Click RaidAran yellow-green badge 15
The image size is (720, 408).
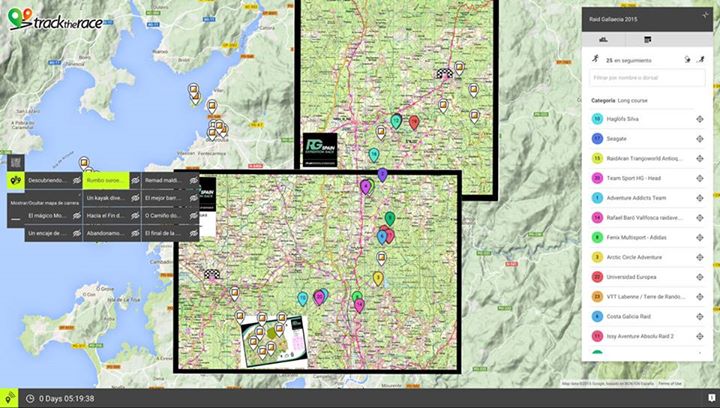click(x=597, y=158)
